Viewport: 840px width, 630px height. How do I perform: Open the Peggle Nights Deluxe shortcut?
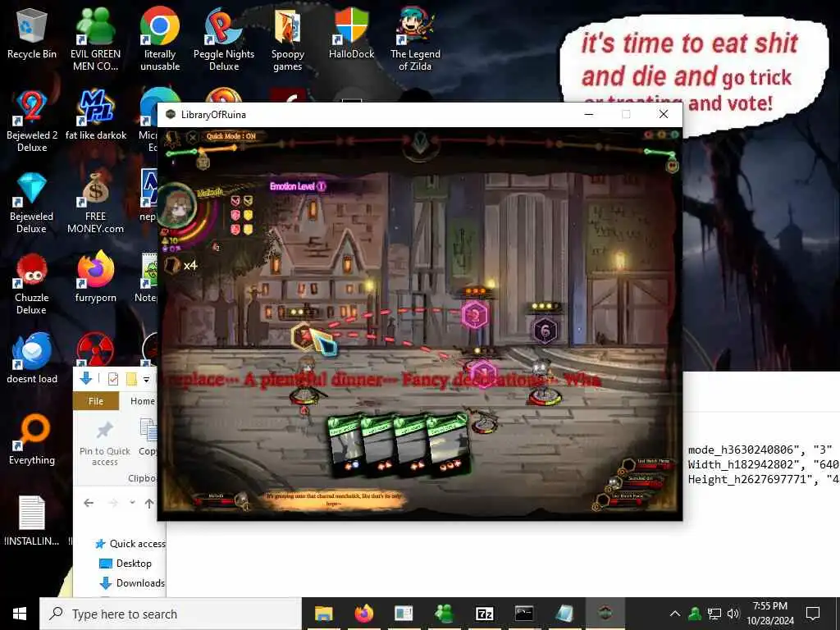pos(223,39)
